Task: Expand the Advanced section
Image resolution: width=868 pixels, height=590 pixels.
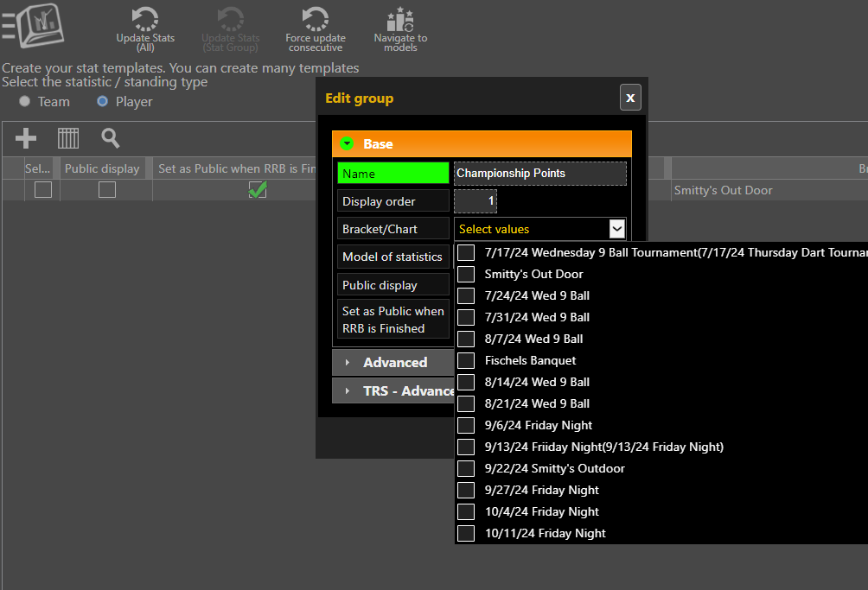Action: point(393,362)
